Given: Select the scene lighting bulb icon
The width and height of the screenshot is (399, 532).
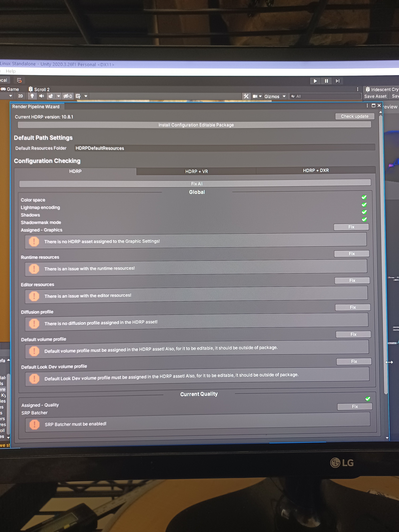Looking at the screenshot, I should (x=32, y=96).
